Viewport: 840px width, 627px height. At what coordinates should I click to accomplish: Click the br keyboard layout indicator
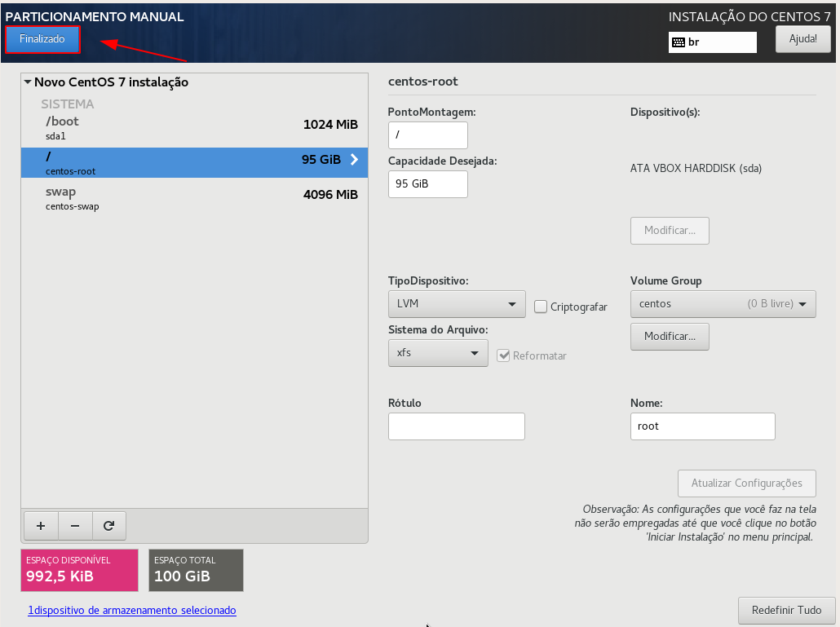click(713, 42)
